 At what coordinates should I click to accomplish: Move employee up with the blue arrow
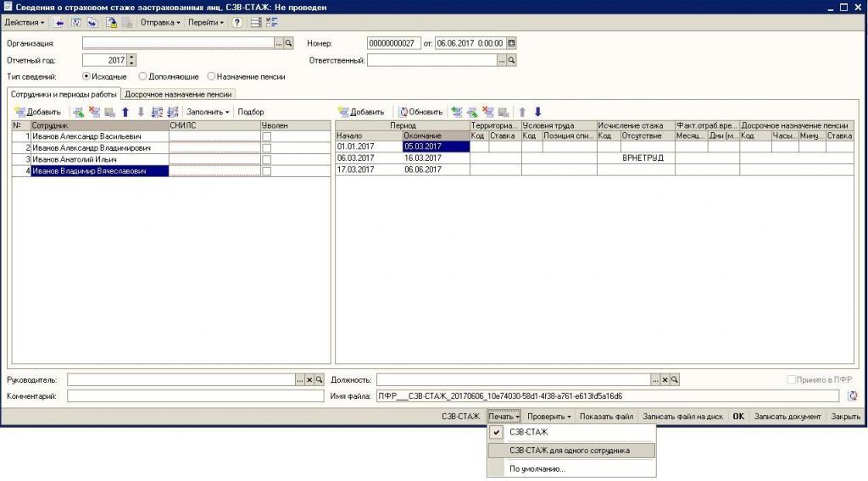tap(125, 112)
